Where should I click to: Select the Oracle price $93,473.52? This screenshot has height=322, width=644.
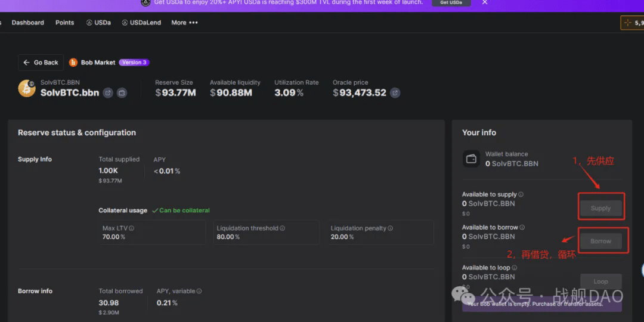tap(360, 93)
